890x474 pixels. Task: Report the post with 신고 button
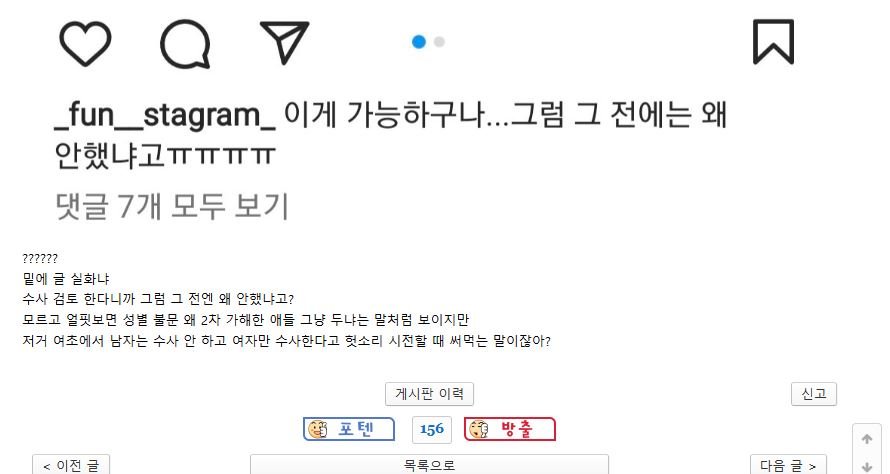(x=814, y=394)
